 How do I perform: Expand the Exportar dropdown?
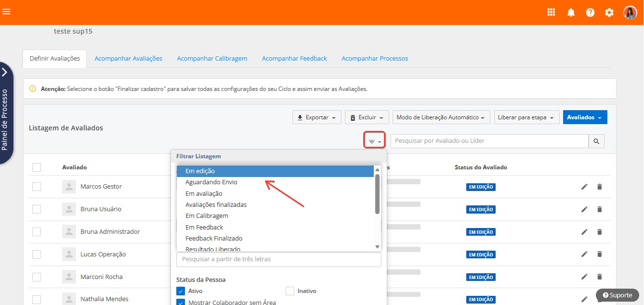[x=316, y=117]
